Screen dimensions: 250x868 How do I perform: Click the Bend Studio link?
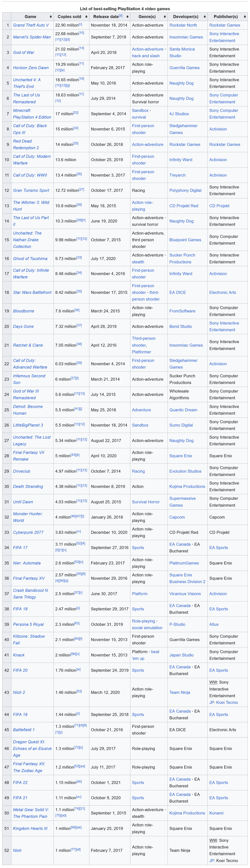coord(181,327)
